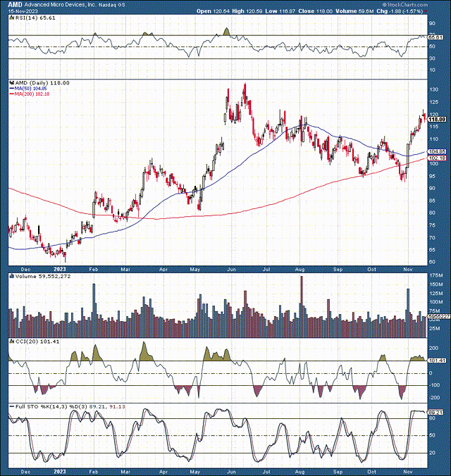The height and width of the screenshot is (476, 451).
Task: Click the 118.00 last price tag on axis
Action: click(438, 120)
